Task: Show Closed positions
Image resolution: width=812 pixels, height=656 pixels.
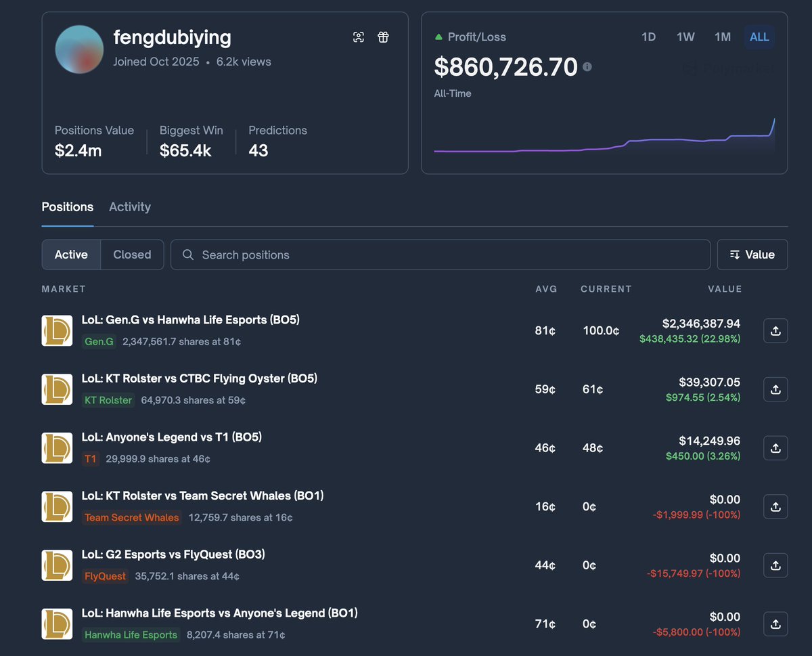Action: coord(132,255)
